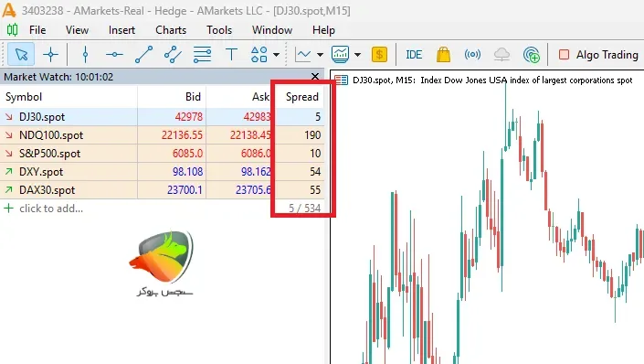Click the 'click to add...' field
The width and height of the screenshot is (644, 364).
[x=51, y=209]
